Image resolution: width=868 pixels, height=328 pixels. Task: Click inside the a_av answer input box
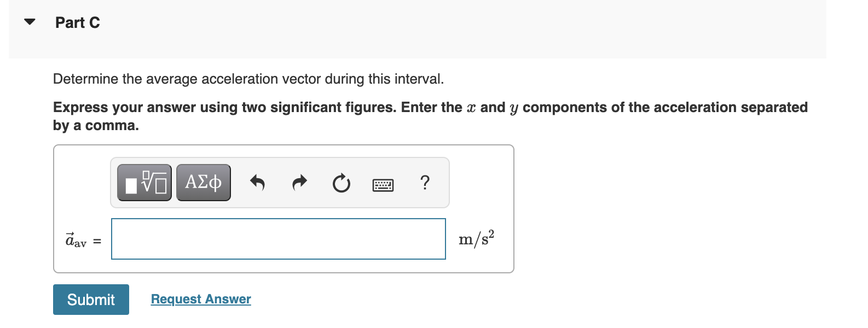point(278,239)
